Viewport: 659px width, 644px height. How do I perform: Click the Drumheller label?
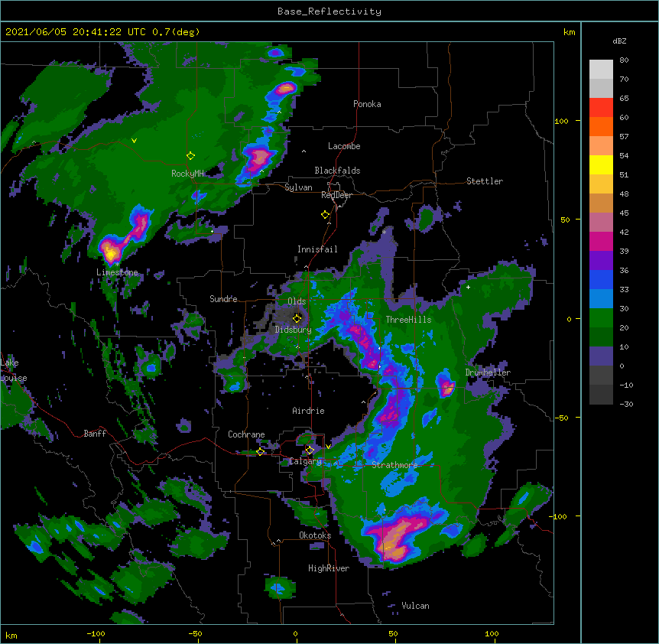pyautogui.click(x=488, y=372)
